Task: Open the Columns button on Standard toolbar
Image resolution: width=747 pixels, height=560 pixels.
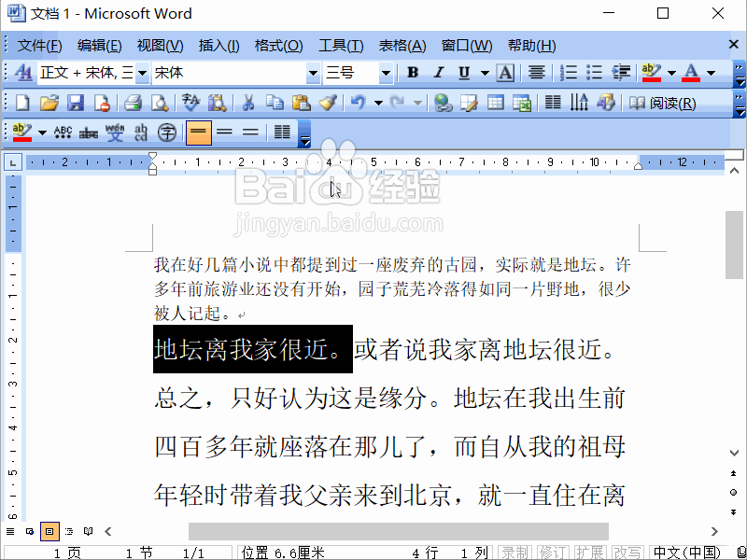Action: point(553,103)
